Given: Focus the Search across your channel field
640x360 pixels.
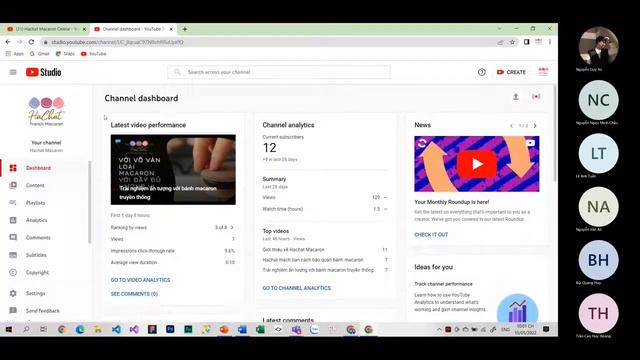Looking at the screenshot, I should coord(279,72).
